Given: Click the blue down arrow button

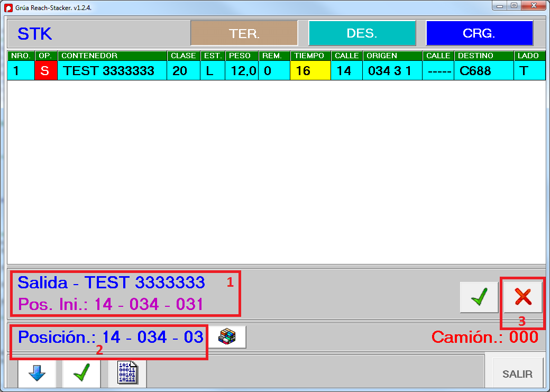Looking at the screenshot, I should [36, 373].
